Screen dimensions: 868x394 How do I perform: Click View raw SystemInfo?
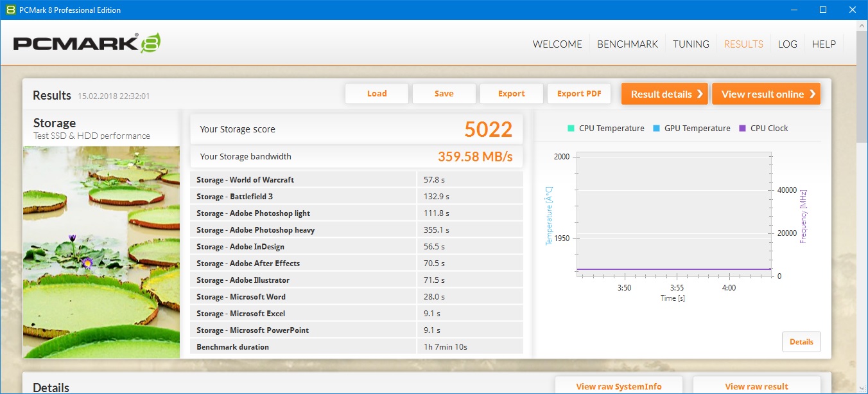click(619, 386)
